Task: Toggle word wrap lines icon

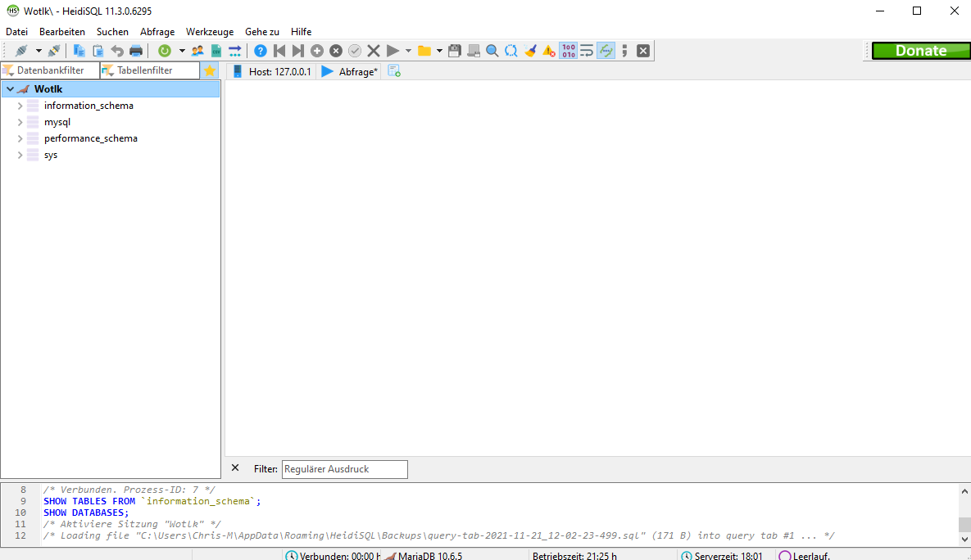Action: coord(587,51)
